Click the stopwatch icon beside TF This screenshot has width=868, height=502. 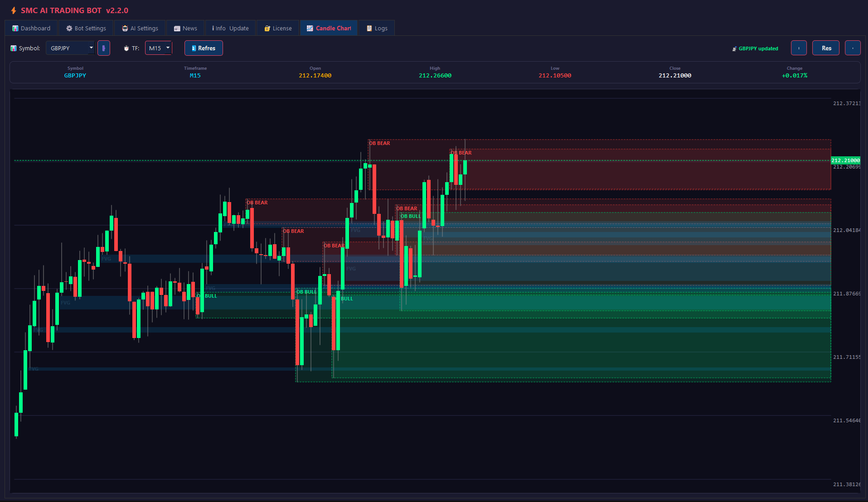(126, 48)
